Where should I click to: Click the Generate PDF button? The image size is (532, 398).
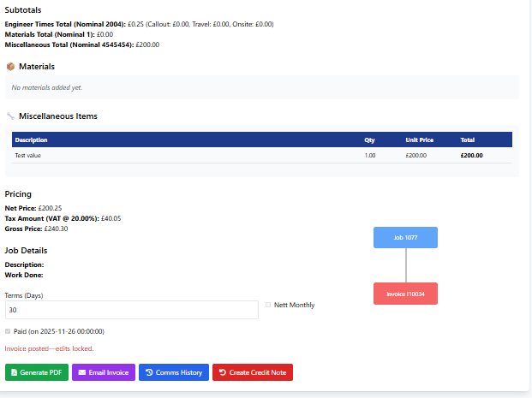[37, 372]
